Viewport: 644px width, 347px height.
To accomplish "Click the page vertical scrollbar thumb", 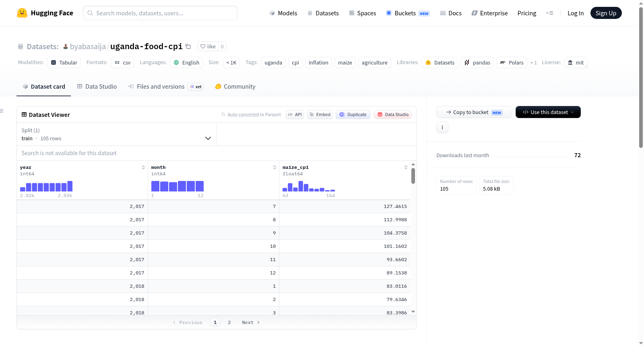I will point(641,77).
